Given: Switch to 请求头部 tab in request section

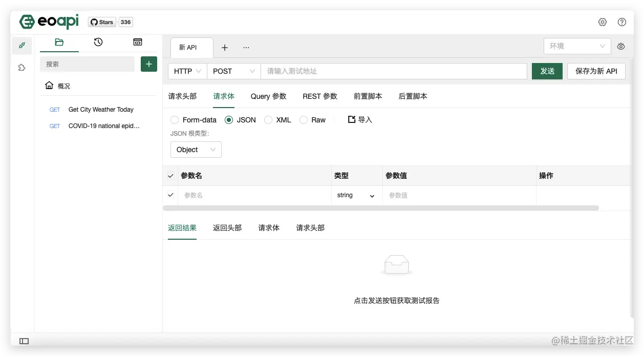Looking at the screenshot, I should click(x=182, y=96).
